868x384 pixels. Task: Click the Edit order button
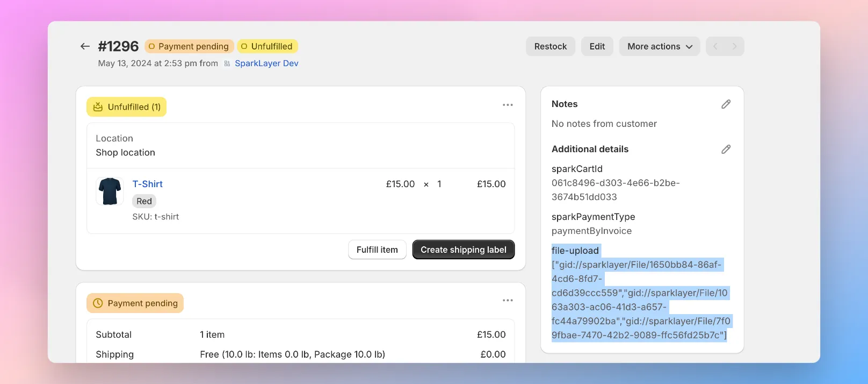point(597,46)
